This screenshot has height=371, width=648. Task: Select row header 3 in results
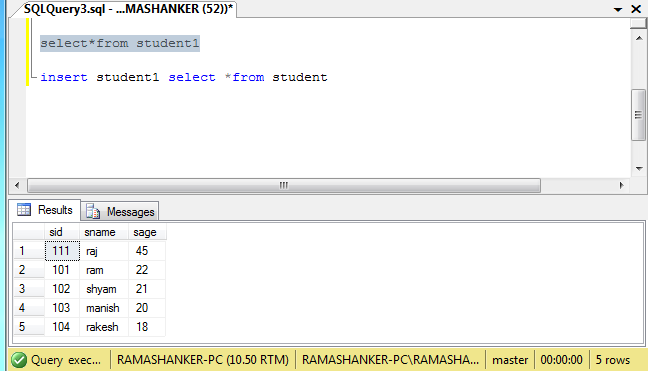pyautogui.click(x=29, y=289)
